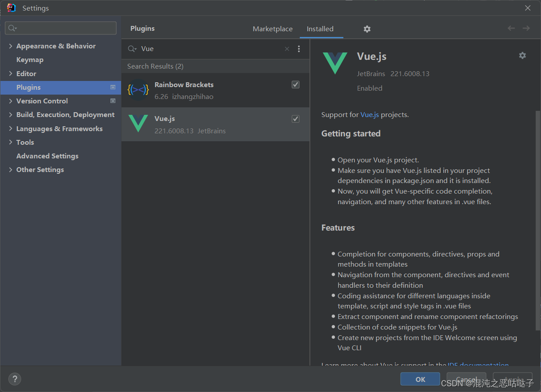
Task: Click the 6.26 izhangzhihao version text
Action: click(184, 96)
